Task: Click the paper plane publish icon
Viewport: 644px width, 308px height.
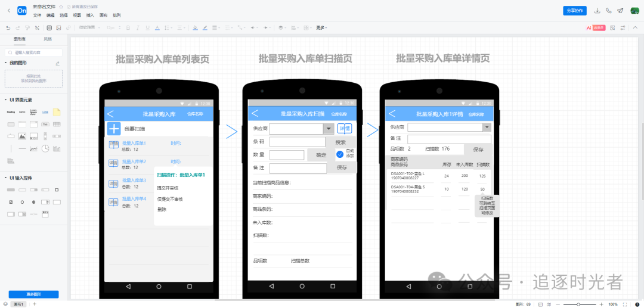Action: (620, 11)
